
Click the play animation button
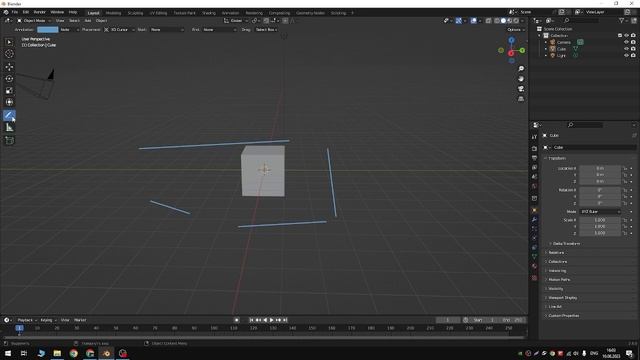coord(271,320)
